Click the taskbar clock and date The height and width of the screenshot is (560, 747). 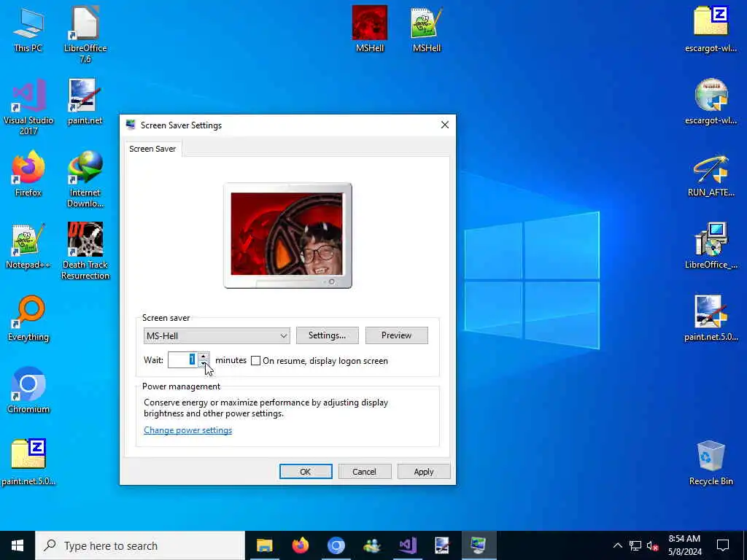tap(684, 545)
